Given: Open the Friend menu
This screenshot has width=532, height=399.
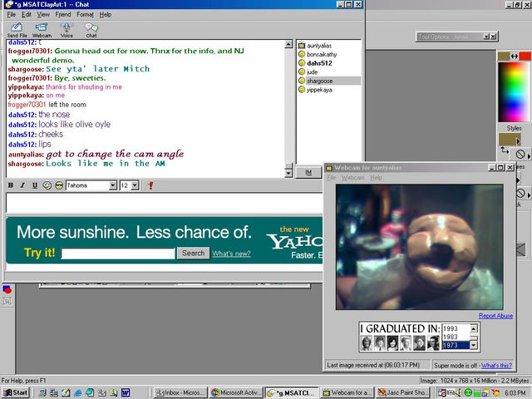Looking at the screenshot, I should [63, 15].
